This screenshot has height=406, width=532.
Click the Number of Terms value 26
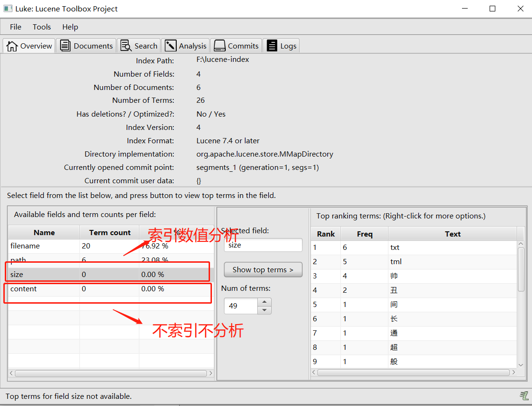(201, 100)
